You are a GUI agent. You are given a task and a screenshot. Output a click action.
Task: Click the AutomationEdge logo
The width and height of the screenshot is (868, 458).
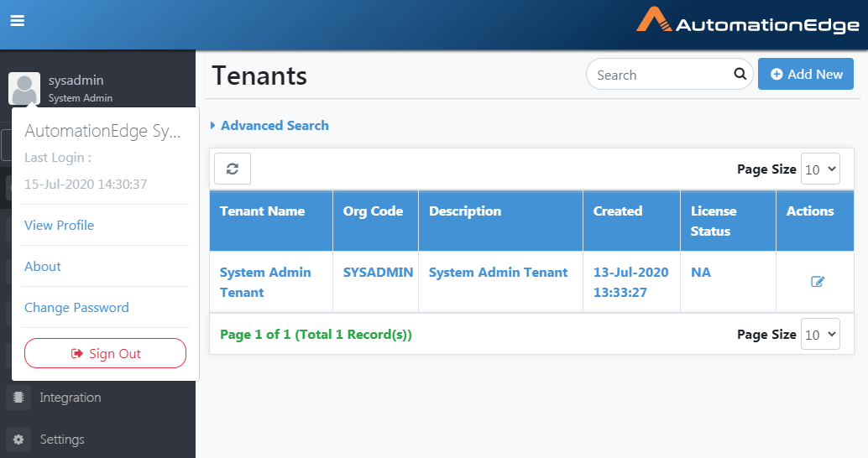(x=748, y=21)
